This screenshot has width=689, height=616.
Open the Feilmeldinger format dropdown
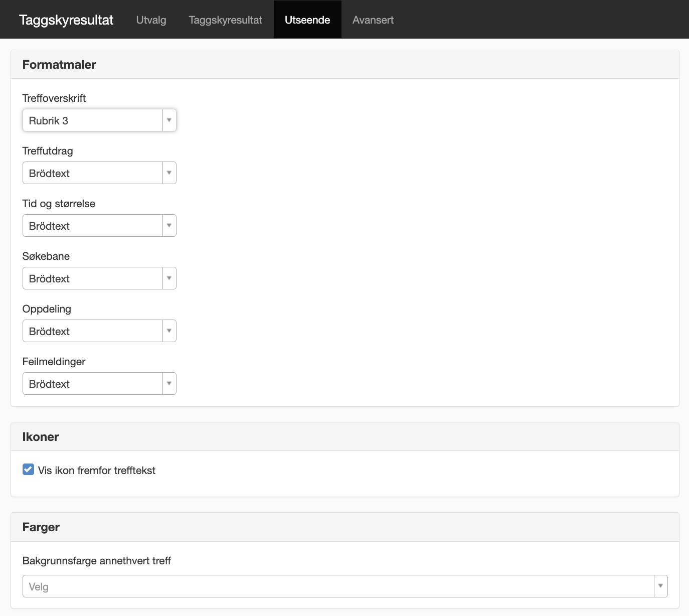tap(99, 384)
